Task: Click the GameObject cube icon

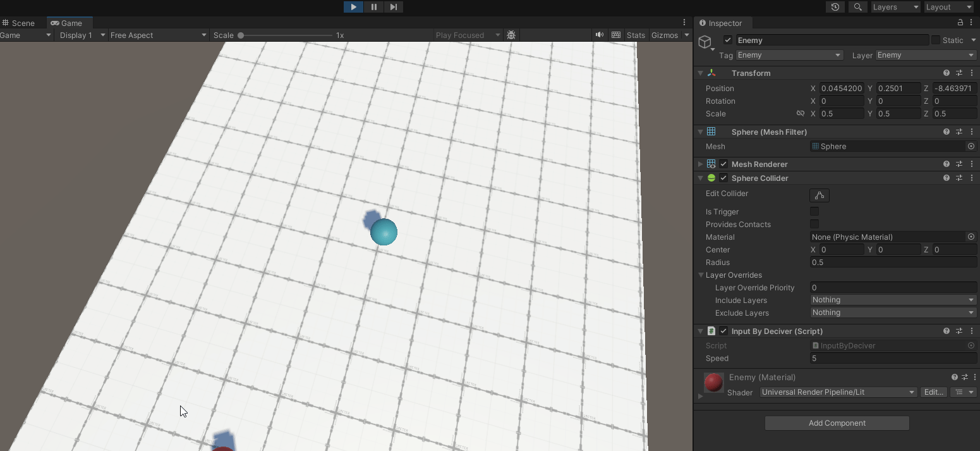Action: tap(705, 42)
